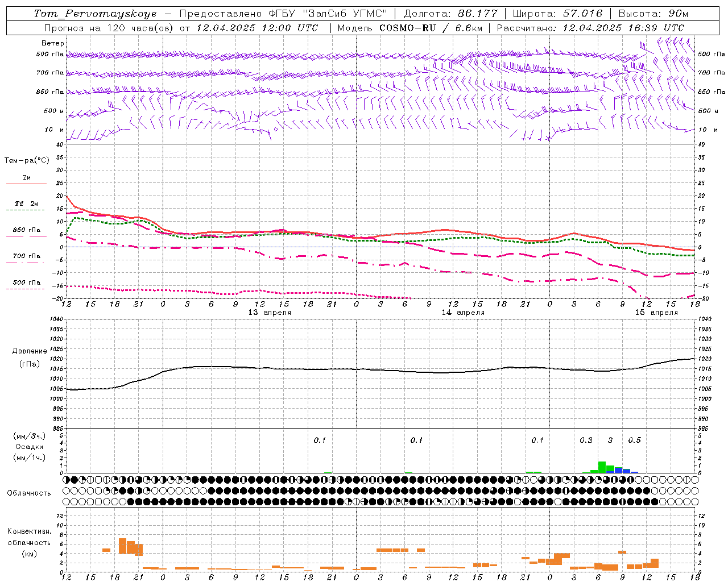Select the forecast start 12.04.2025 12:00 UTC
This screenshot has width=728, height=582.
click(x=257, y=28)
